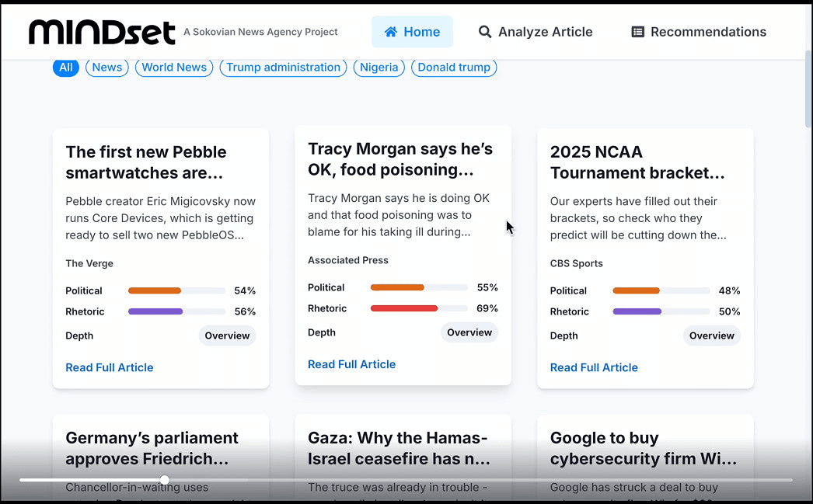The width and height of the screenshot is (813, 504).
Task: Open the full NCAA Tournament bracket article
Action: click(x=594, y=367)
